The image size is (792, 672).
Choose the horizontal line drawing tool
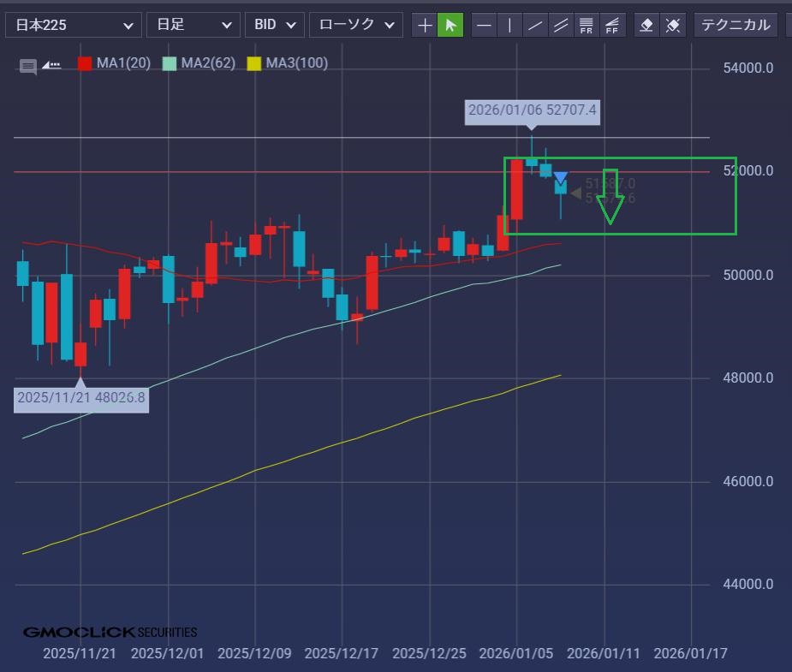[484, 25]
